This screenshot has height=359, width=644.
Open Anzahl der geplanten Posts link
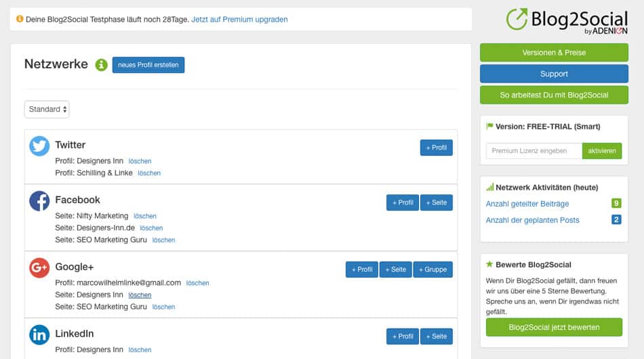click(532, 220)
